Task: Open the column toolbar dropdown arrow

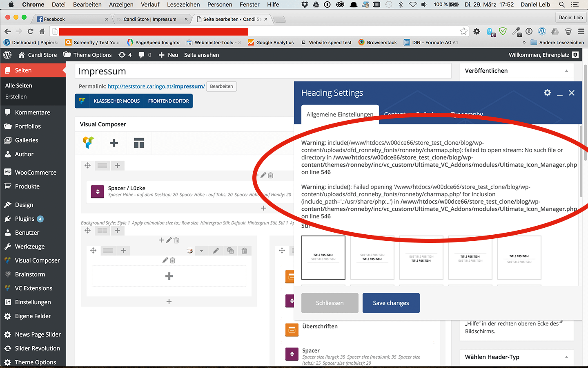Action: [x=201, y=251]
